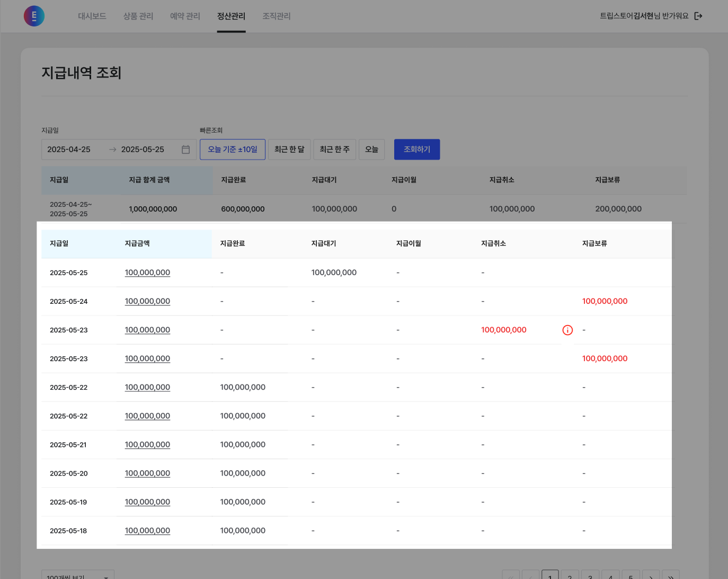Click the 2025-05-21 date cell

pos(68,444)
